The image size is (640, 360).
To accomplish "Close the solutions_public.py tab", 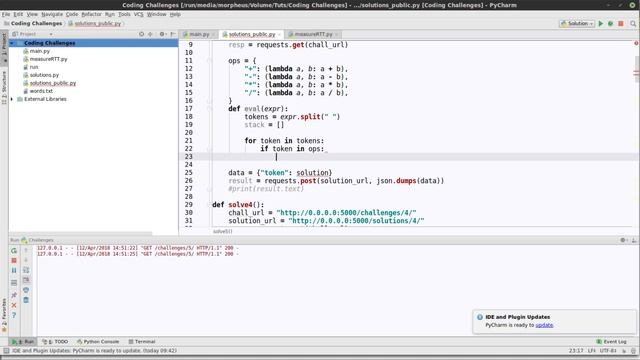I will coord(279,35).
